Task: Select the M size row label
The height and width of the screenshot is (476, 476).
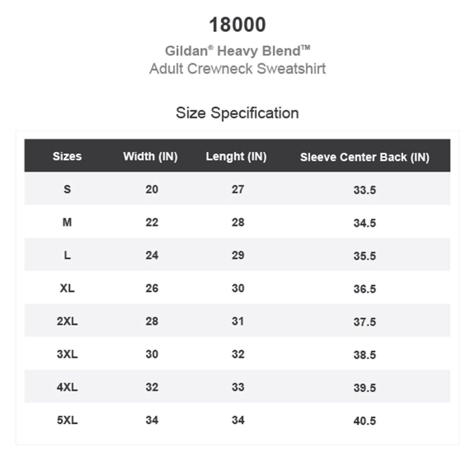Action: (67, 223)
